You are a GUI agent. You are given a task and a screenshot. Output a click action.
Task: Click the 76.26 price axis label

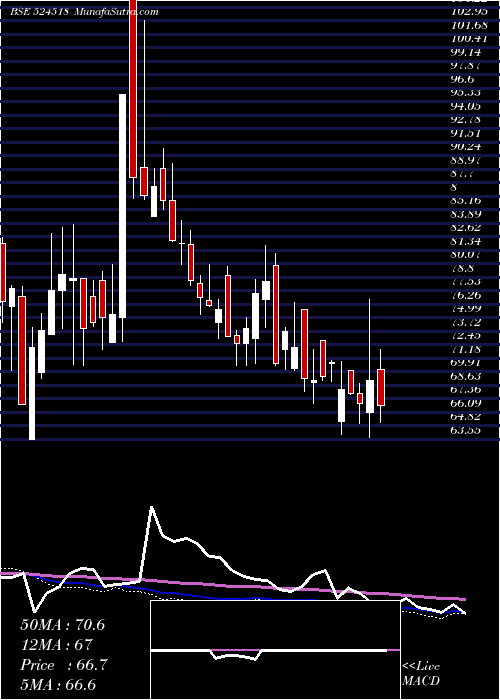(x=465, y=295)
